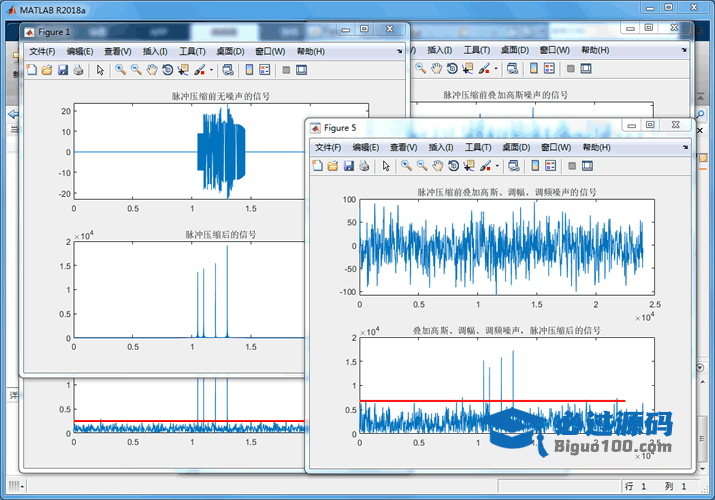
Task: Open 帮助(H) menu in Figure 1
Action: point(311,52)
